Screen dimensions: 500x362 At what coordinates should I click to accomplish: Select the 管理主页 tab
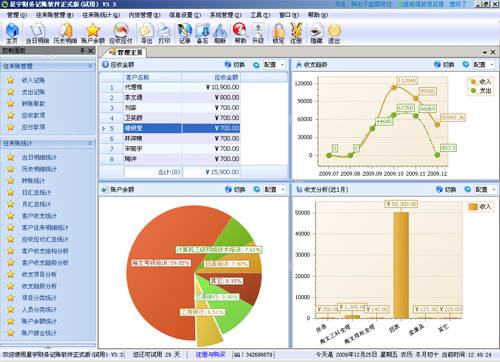pyautogui.click(x=126, y=52)
